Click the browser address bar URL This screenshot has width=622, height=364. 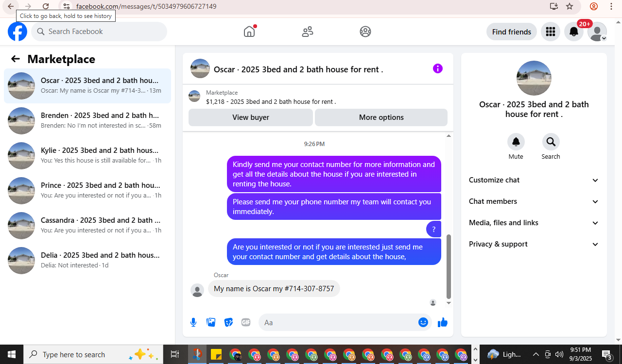tap(146, 6)
